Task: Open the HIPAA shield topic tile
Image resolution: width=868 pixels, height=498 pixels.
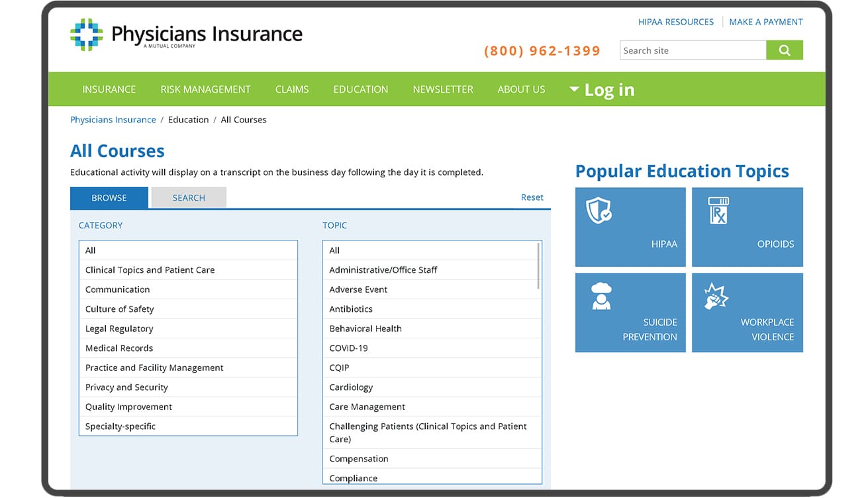Action: [630, 227]
